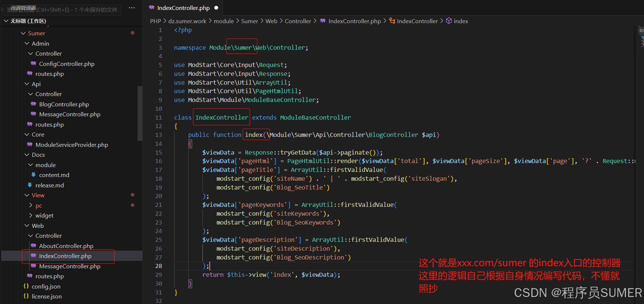644x304 pixels.
Task: Click the PHP icon in the IndexController.php tab
Action: tap(152, 8)
